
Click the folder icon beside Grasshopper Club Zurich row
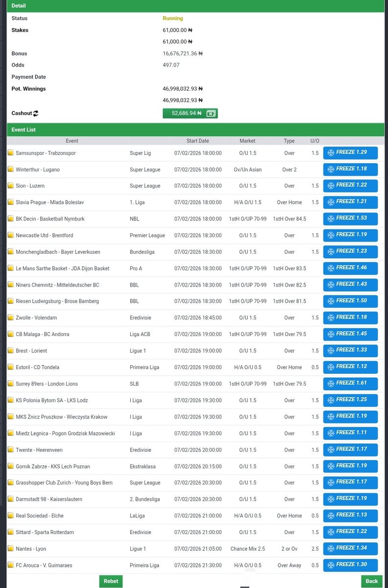[x=11, y=483]
